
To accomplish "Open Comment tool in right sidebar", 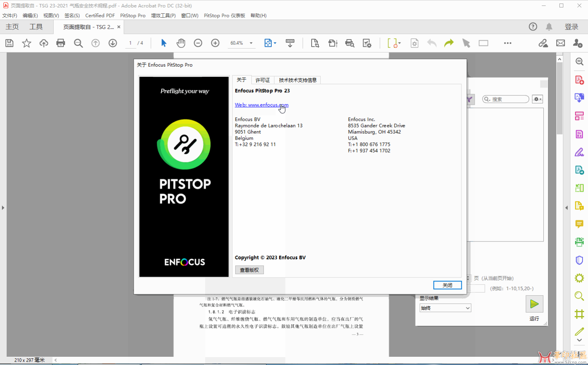I will (x=579, y=224).
